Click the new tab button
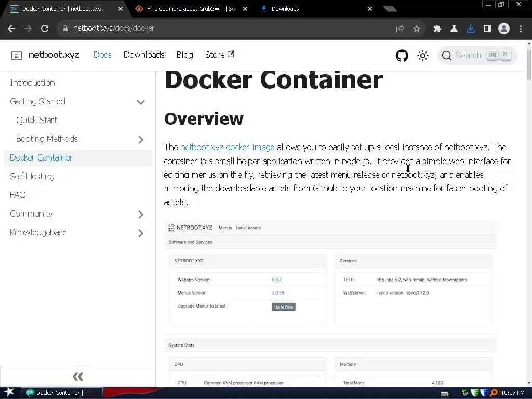This screenshot has width=532, height=399. click(x=390, y=9)
